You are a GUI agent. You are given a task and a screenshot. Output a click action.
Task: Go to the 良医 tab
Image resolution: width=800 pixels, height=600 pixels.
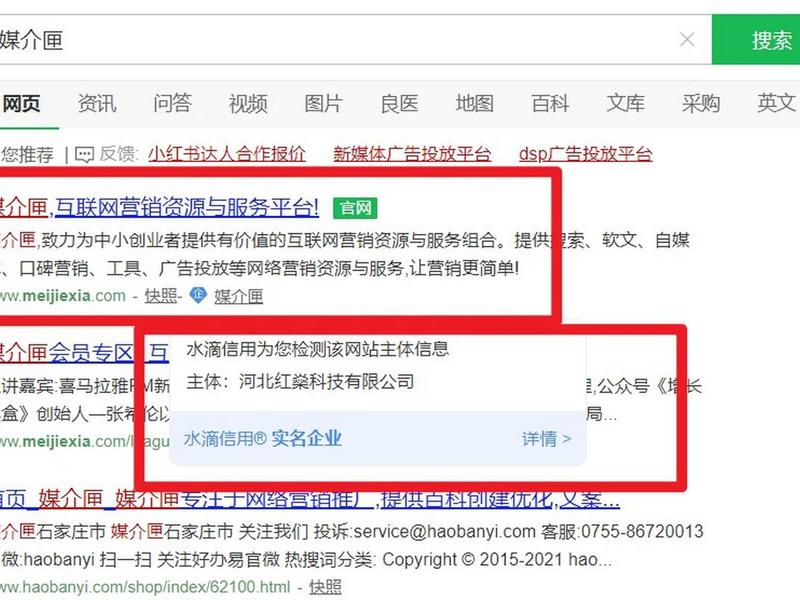pos(399,104)
